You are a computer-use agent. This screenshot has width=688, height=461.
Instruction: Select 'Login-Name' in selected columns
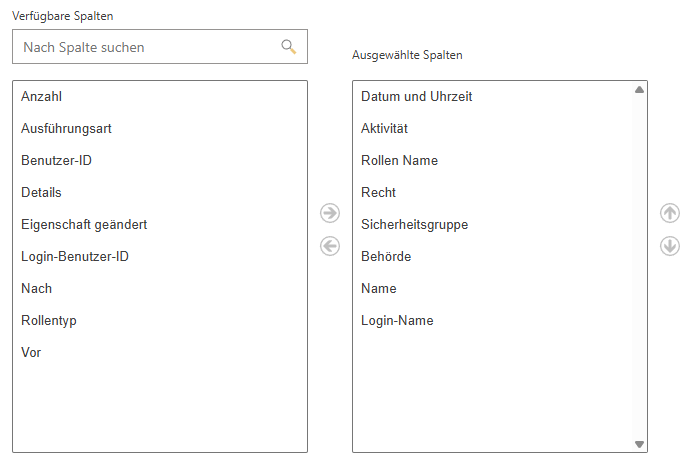tap(397, 321)
